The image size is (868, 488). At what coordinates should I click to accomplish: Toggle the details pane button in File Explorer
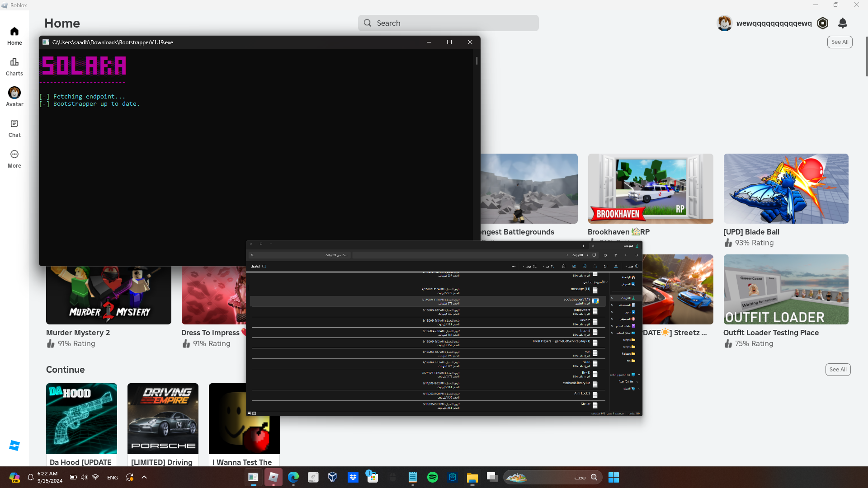258,266
